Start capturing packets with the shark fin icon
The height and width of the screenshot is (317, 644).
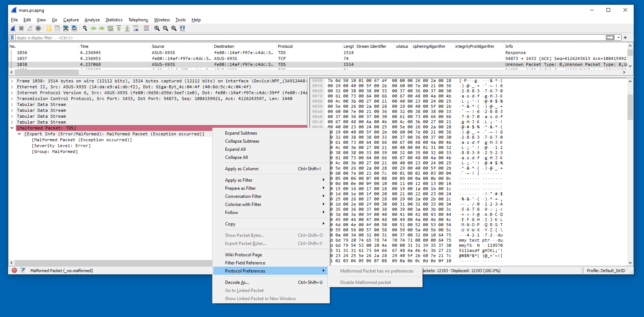(x=13, y=28)
